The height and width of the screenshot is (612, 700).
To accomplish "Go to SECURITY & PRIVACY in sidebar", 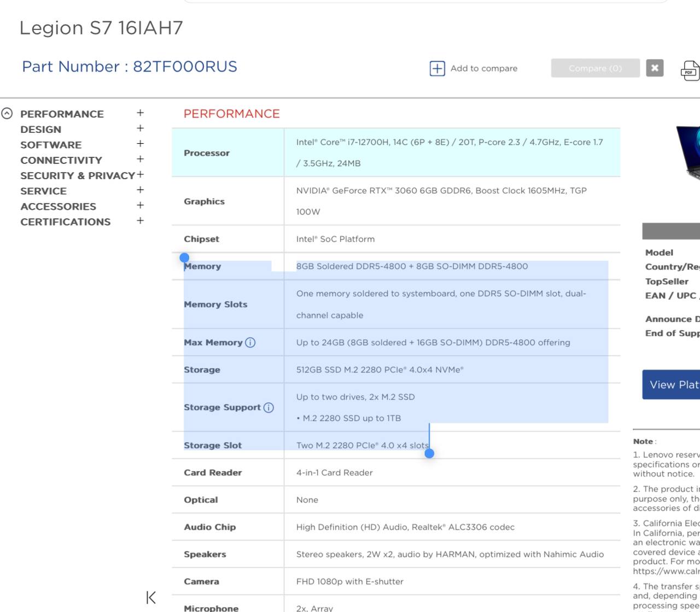I will pyautogui.click(x=78, y=175).
